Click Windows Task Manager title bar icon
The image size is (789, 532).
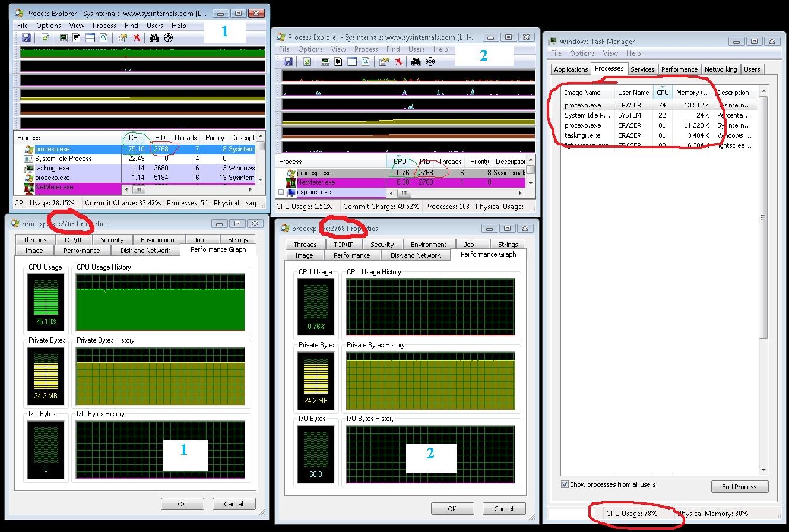point(553,42)
